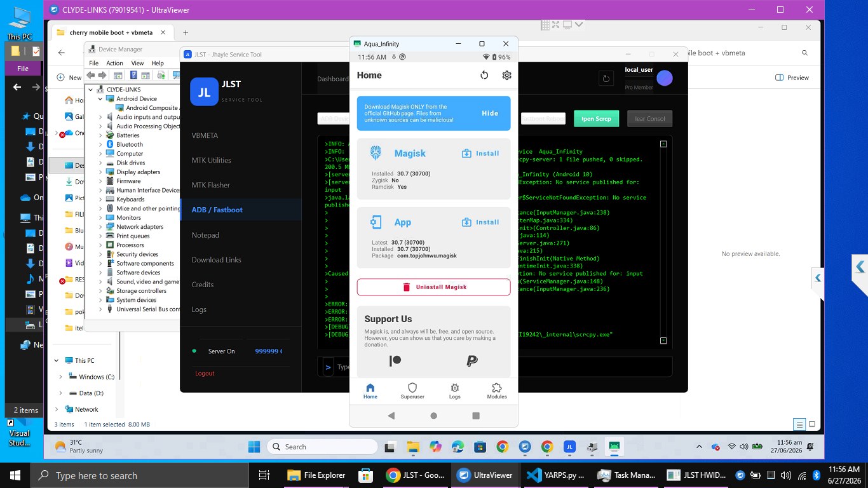The image size is (868, 488).
Task: Tap Install next to Magisk
Action: coord(480,153)
